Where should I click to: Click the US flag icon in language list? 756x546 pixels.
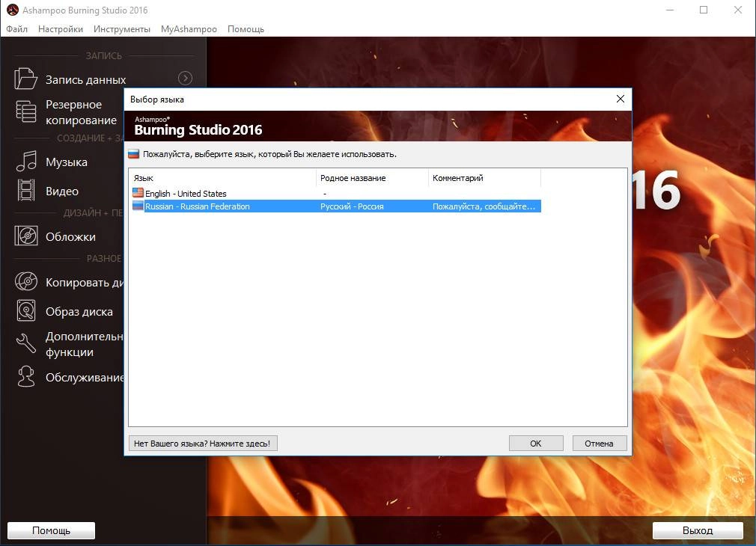click(138, 193)
